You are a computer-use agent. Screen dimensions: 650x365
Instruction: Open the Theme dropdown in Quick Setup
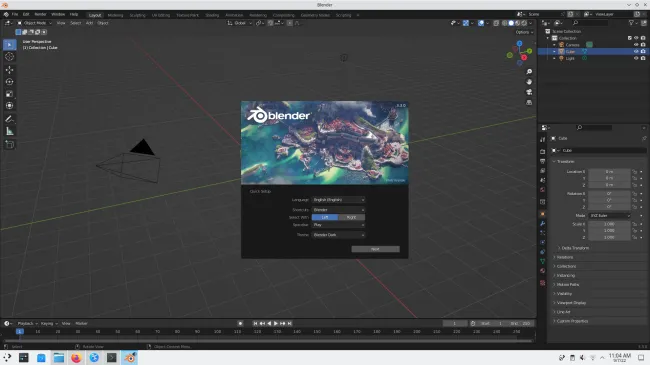pyautogui.click(x=338, y=235)
